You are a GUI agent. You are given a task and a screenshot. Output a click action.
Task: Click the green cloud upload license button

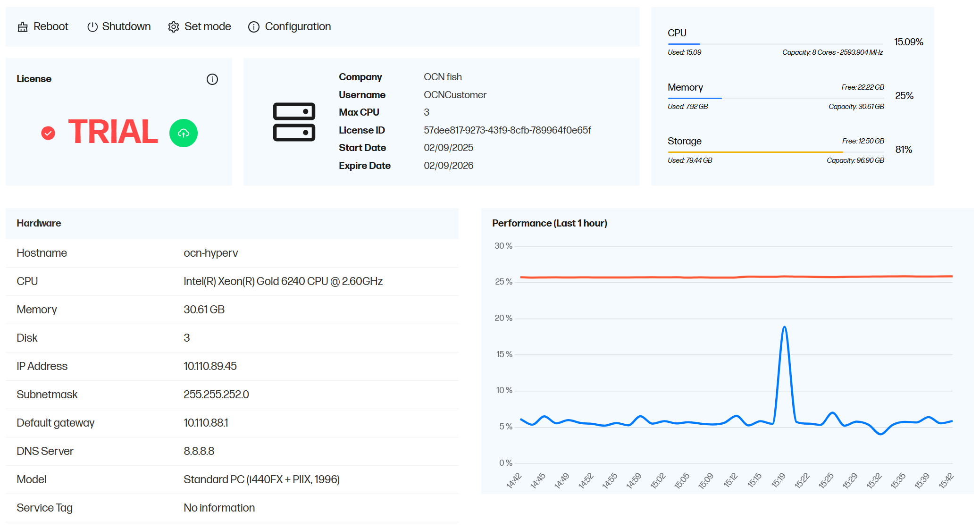coord(184,133)
